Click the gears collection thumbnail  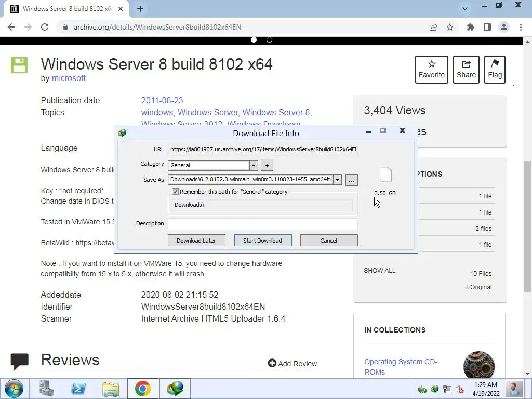point(478,365)
